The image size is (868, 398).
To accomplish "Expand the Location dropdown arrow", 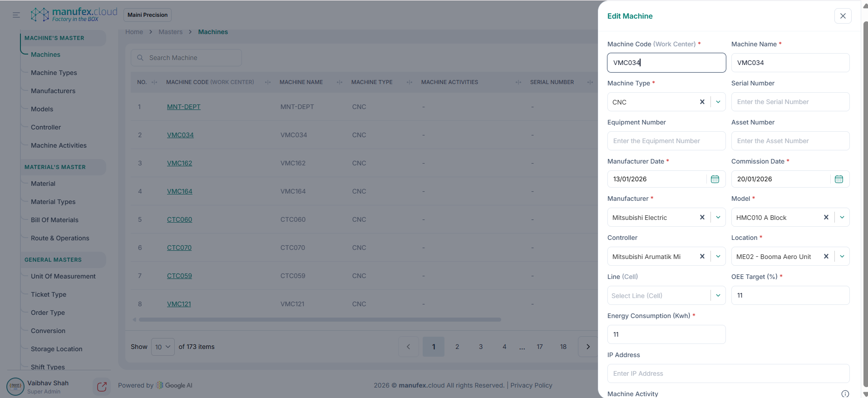I will point(842,256).
